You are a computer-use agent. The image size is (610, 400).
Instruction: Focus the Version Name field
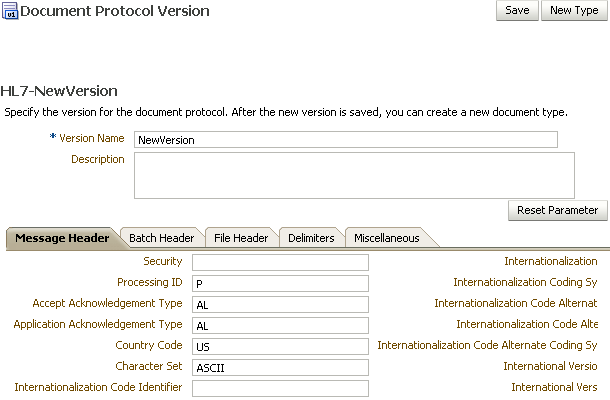[346, 140]
